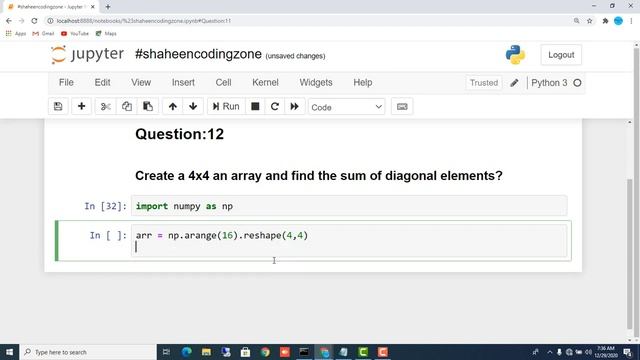Viewport: 640px width, 360px height.
Task: Open the YouTube bookmark
Action: coord(75,33)
